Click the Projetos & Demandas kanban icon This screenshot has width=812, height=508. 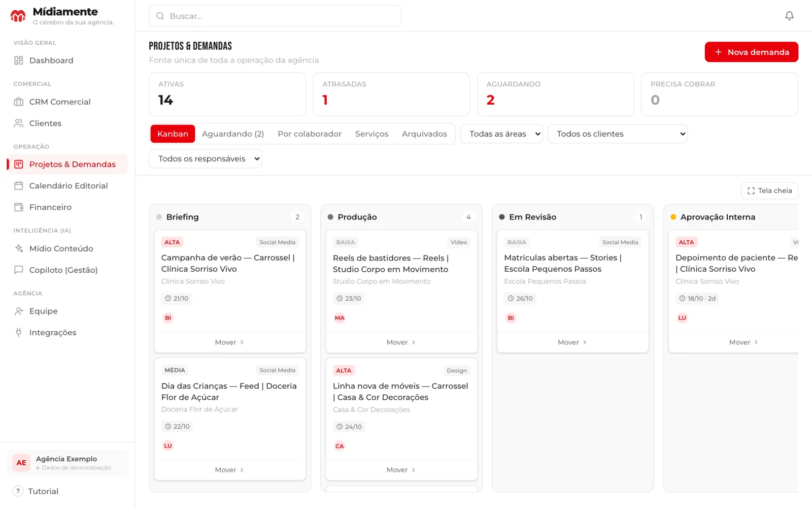[x=19, y=164]
